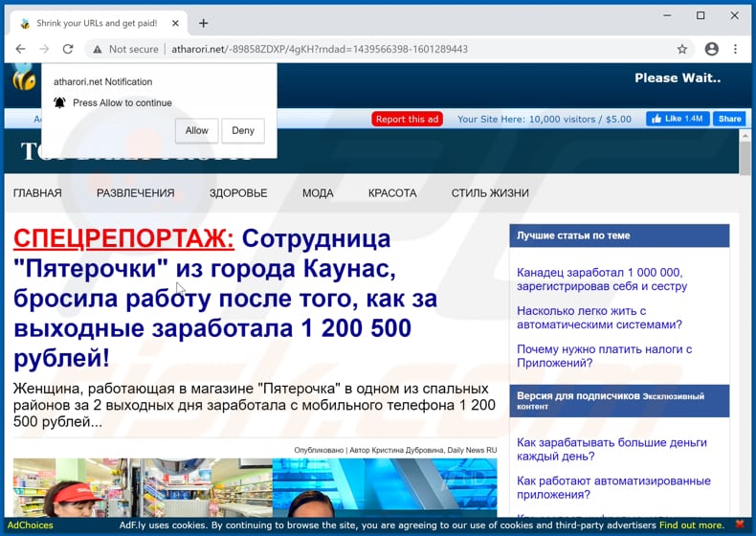The height and width of the screenshot is (536, 756).
Task: Click Deny in notification prompt
Action: pyautogui.click(x=243, y=131)
